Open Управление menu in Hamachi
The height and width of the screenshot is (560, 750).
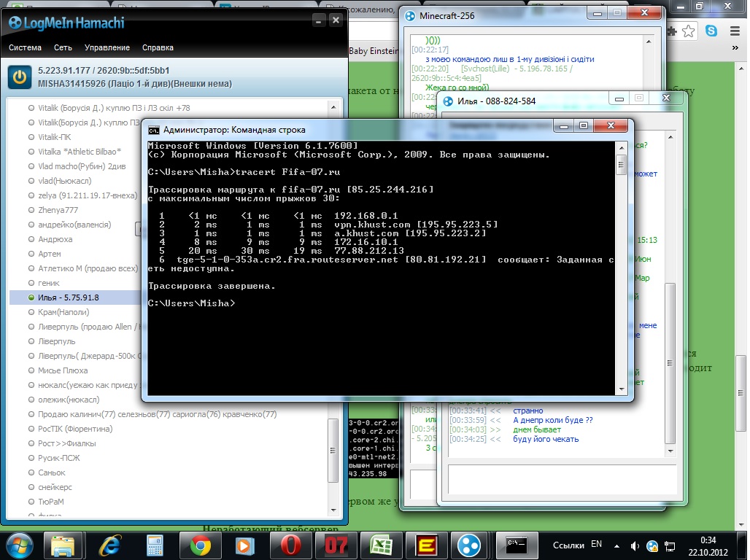tap(107, 47)
